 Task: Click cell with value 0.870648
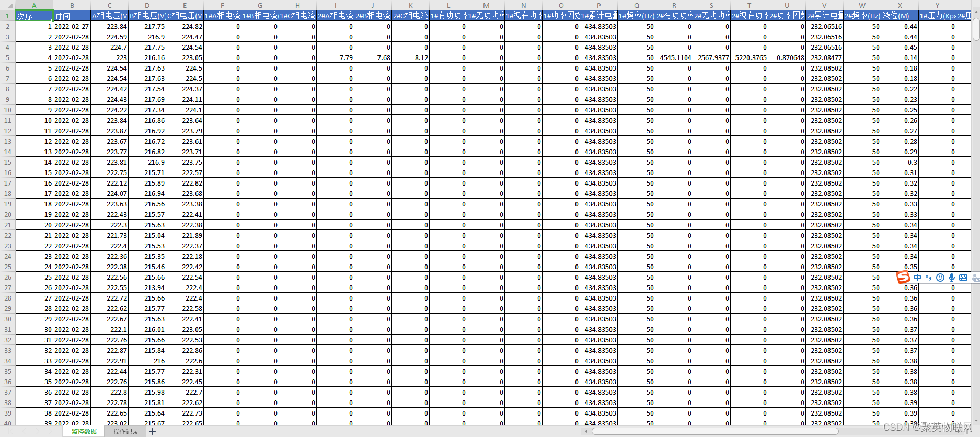[x=787, y=57]
